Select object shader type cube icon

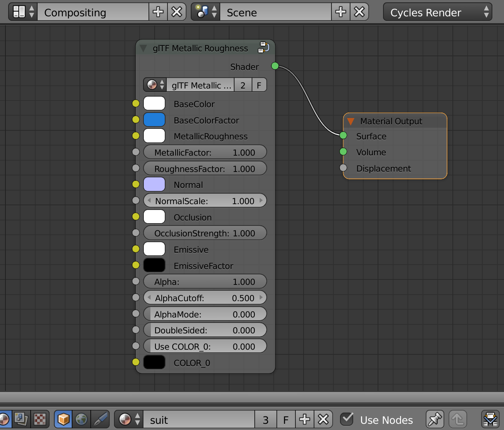(63, 419)
